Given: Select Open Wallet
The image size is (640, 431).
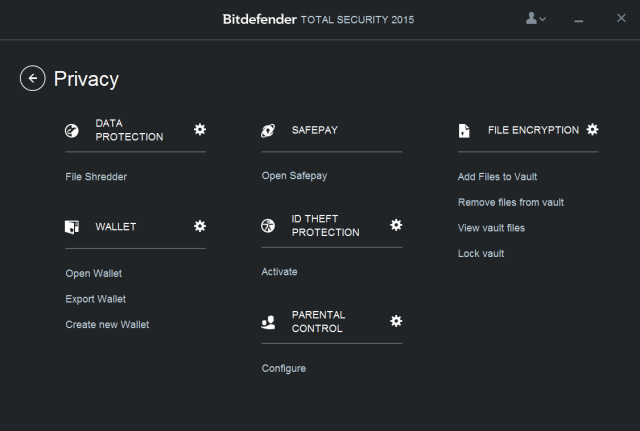Looking at the screenshot, I should (x=93, y=273).
